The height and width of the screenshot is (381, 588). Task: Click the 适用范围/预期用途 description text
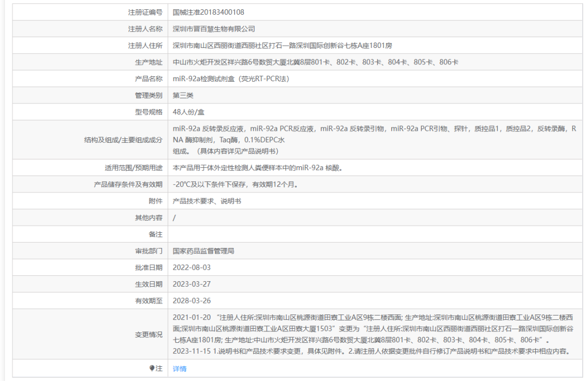click(258, 168)
